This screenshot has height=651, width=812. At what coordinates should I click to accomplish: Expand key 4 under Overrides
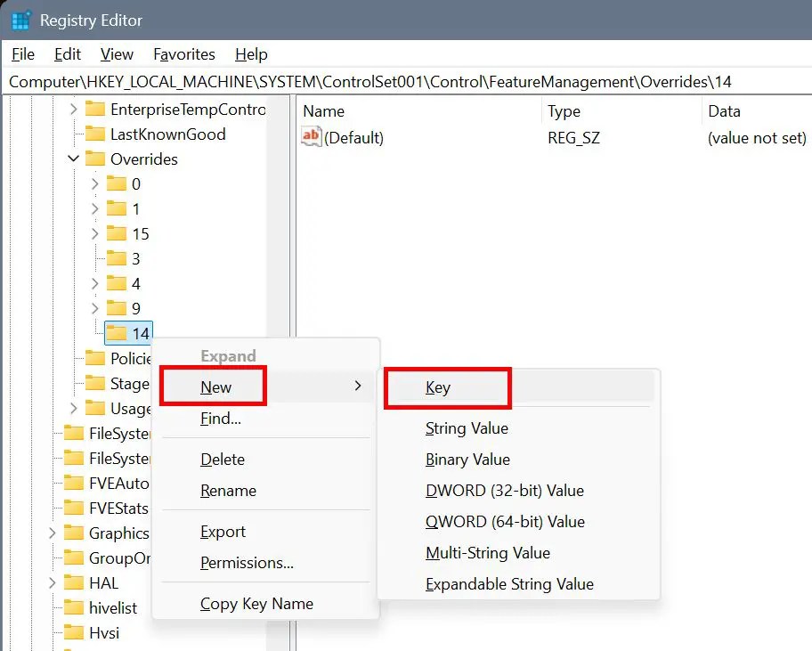tap(94, 283)
